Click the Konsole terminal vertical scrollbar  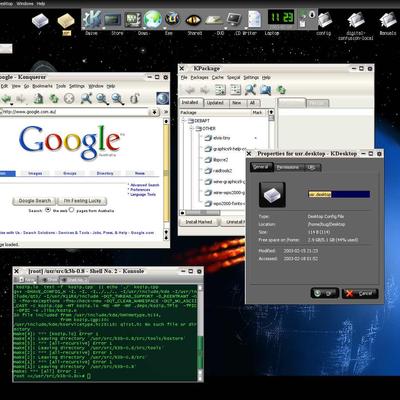[x=200, y=333]
